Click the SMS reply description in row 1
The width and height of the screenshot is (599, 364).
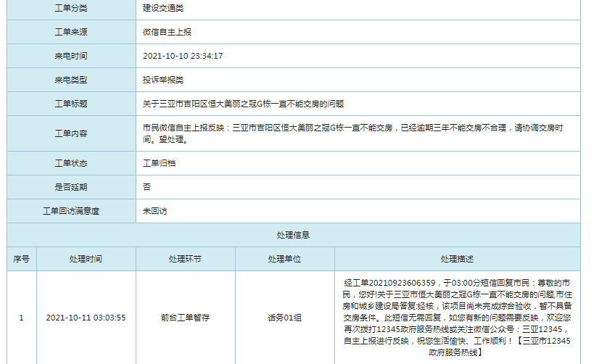457,318
